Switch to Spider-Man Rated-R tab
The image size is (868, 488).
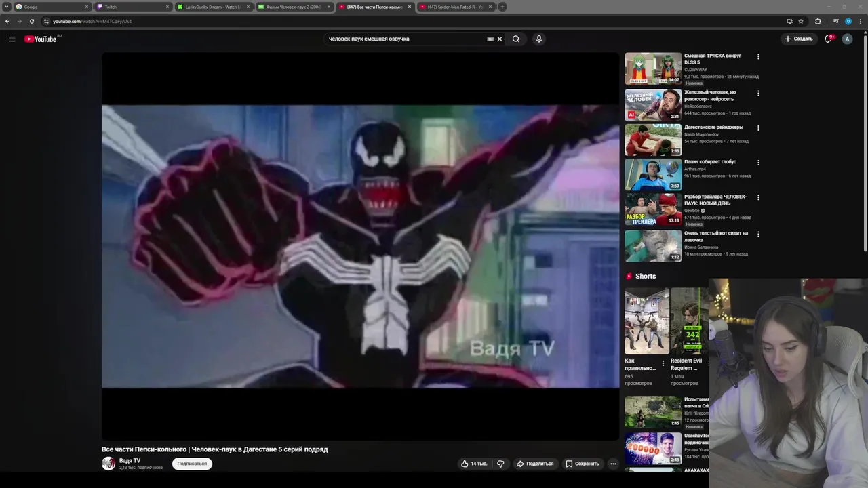tap(455, 7)
